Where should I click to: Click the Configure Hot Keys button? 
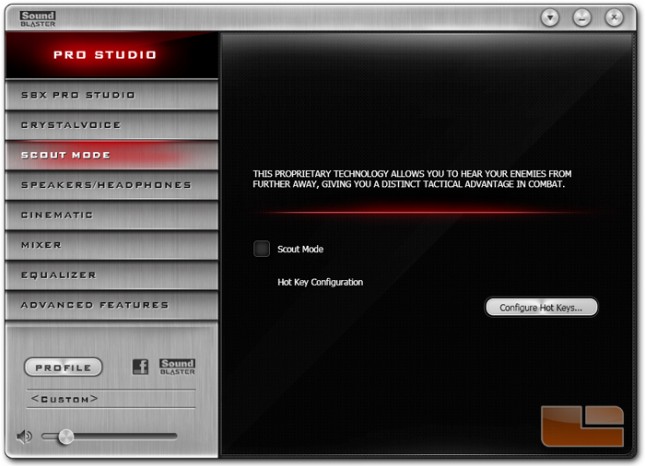(541, 307)
